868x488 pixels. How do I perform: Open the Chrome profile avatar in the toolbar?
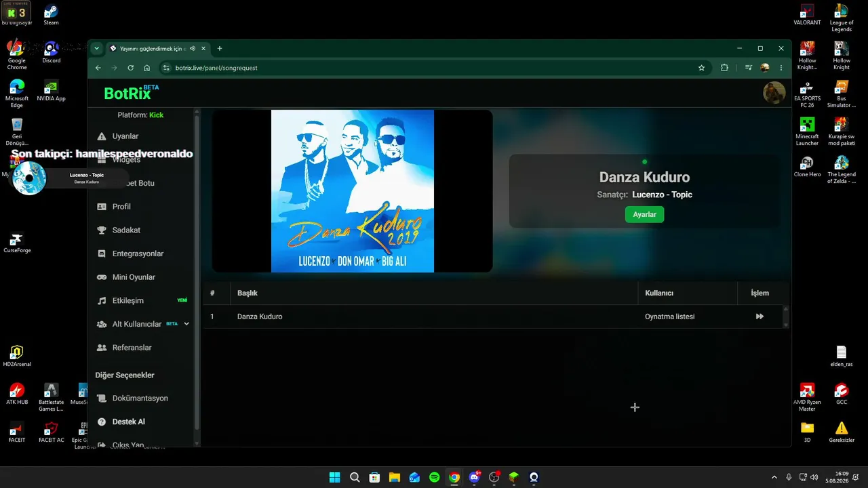tap(765, 68)
